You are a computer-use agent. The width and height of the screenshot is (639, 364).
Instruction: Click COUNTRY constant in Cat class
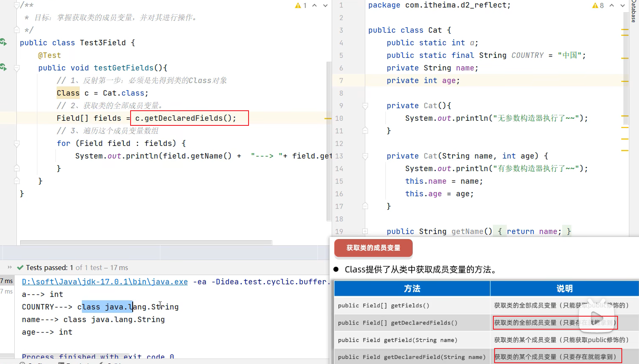527,55
